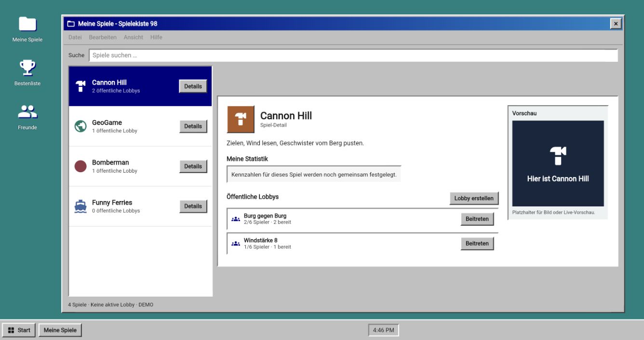Open the Hilfe menu
The width and height of the screenshot is (644, 340).
156,37
